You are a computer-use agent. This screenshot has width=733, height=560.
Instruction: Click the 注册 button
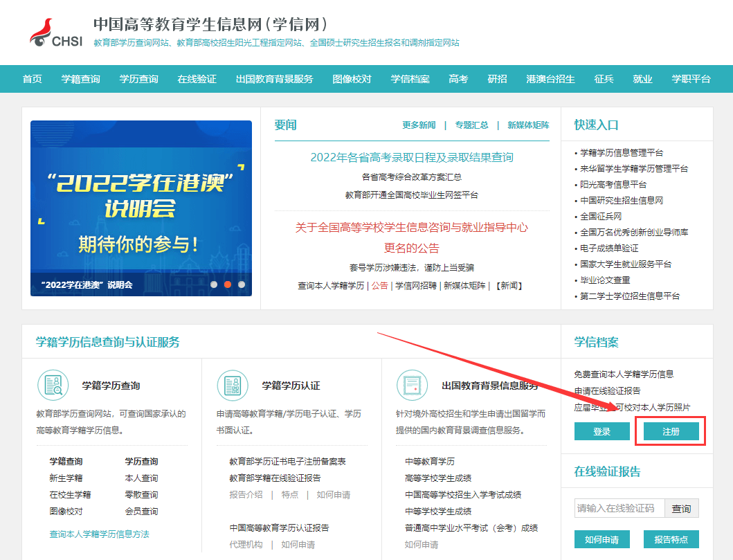(x=671, y=431)
